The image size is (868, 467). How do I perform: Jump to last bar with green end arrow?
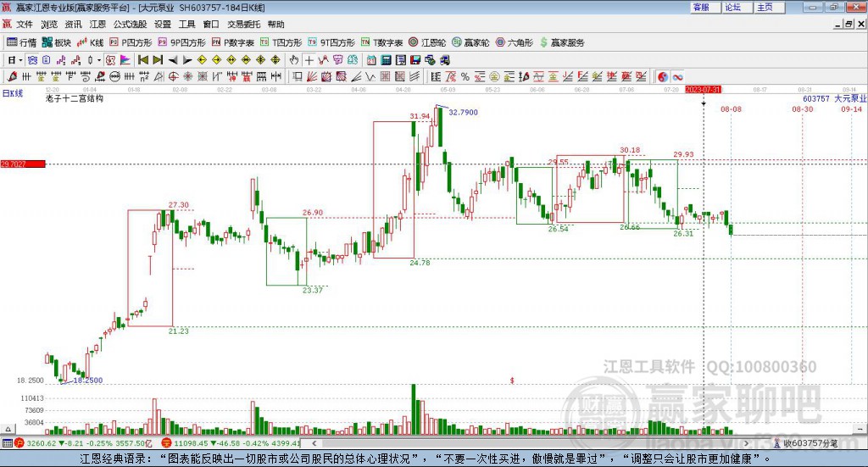158,60
